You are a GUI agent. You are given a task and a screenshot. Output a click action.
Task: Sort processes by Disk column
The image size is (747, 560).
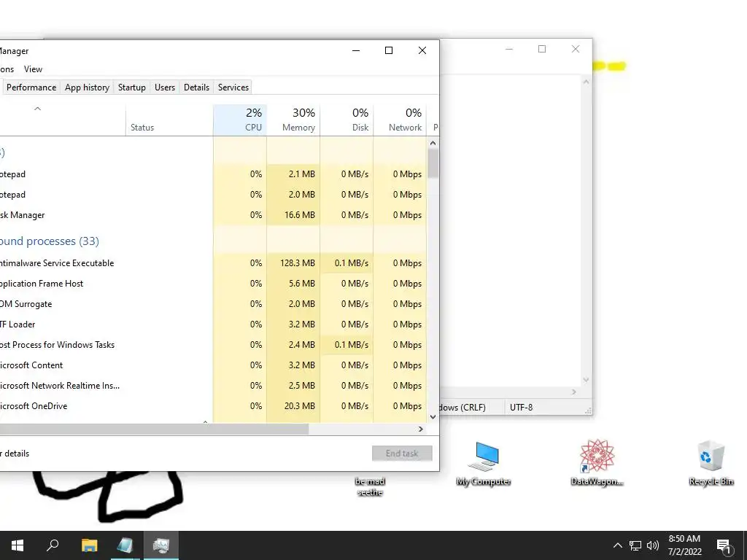pyautogui.click(x=347, y=120)
